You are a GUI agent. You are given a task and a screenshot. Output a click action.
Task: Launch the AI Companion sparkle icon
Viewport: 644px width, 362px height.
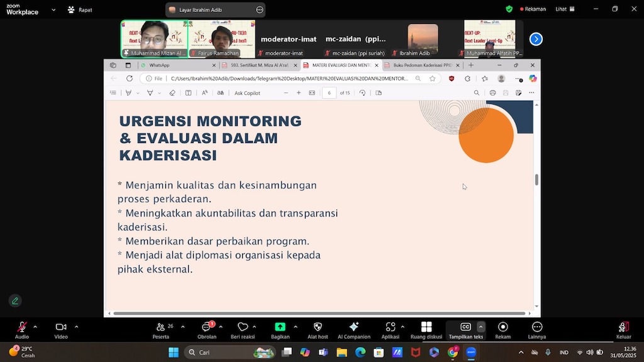353,327
